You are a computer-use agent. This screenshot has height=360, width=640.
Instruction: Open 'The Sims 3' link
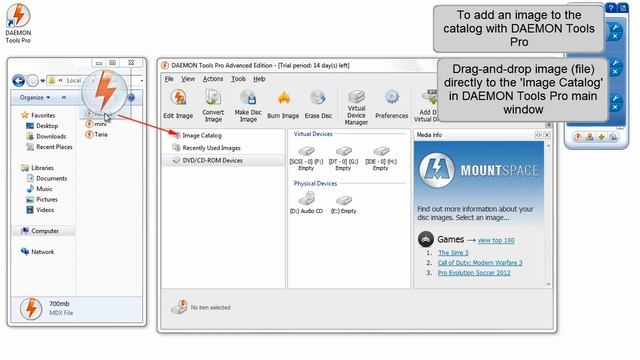(x=453, y=253)
